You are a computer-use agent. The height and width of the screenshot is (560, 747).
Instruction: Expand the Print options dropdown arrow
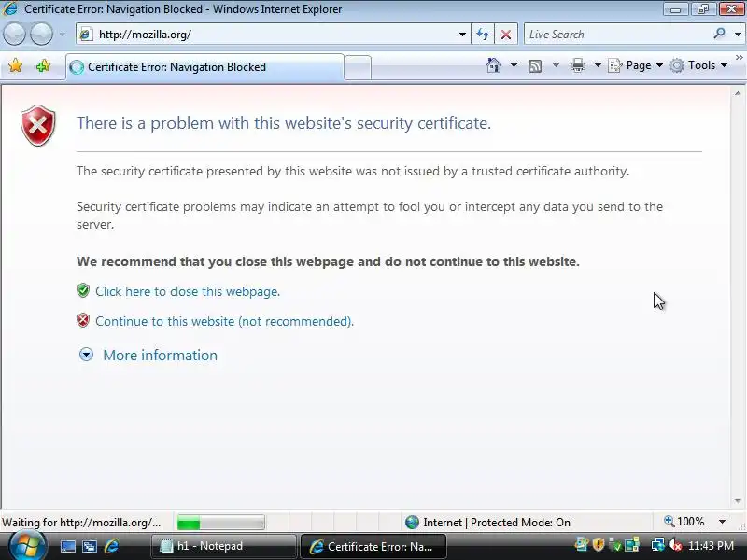(x=598, y=65)
